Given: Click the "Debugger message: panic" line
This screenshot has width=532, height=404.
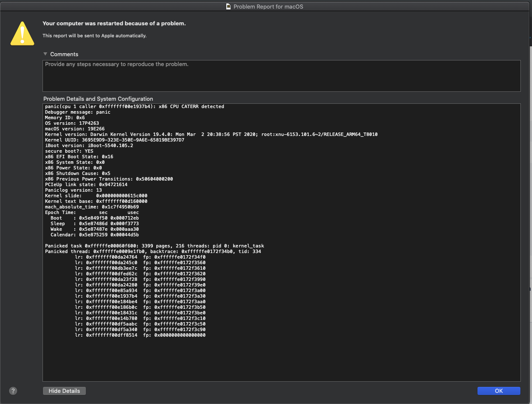Looking at the screenshot, I should tap(78, 112).
